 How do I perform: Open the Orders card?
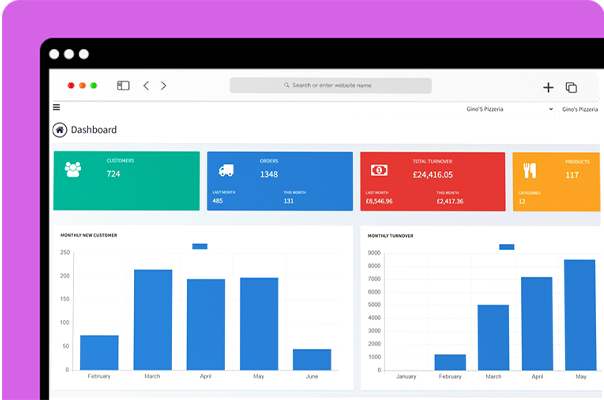coord(280,181)
